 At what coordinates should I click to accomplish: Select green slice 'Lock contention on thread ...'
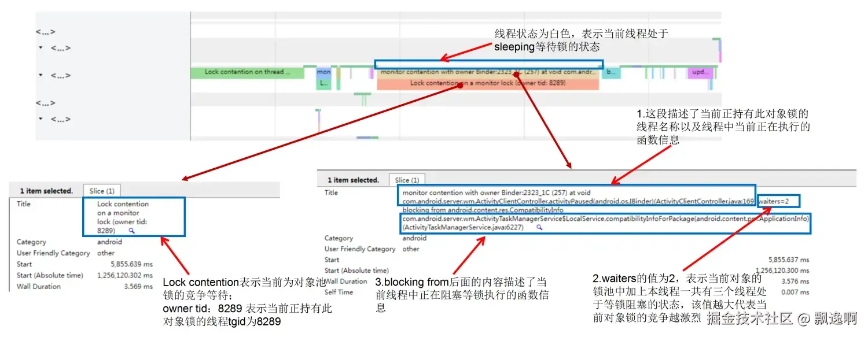(x=247, y=72)
